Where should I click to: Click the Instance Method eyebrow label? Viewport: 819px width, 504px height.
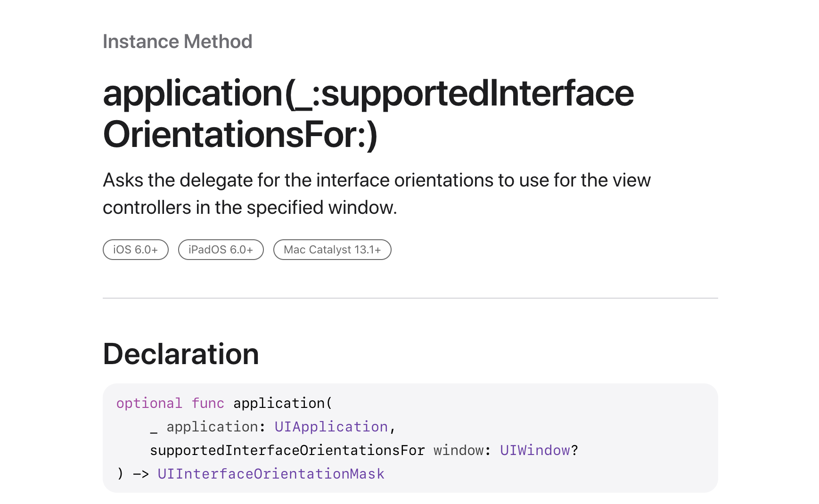tap(178, 41)
